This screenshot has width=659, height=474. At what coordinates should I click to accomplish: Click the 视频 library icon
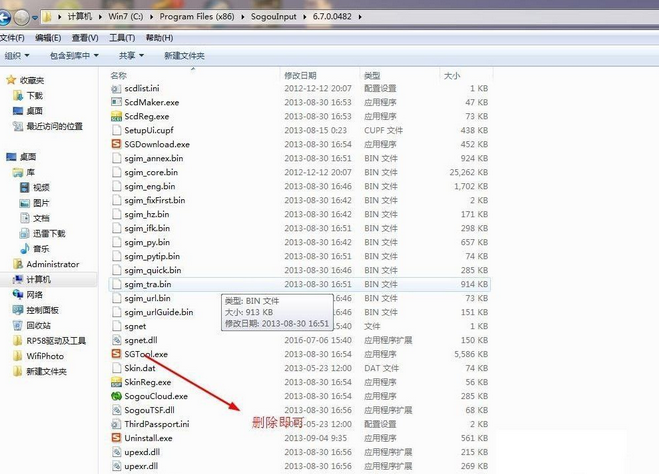pos(25,187)
